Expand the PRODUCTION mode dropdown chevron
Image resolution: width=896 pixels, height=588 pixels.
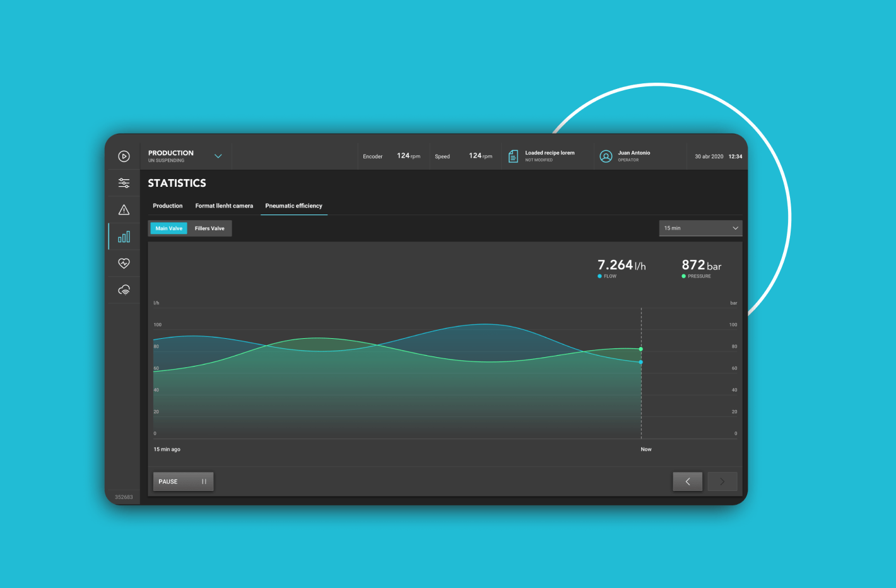(218, 156)
